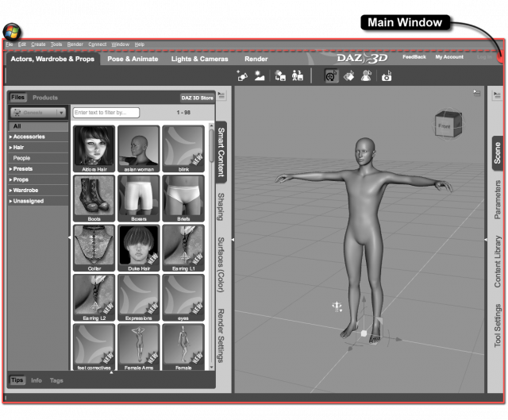The height and width of the screenshot is (420, 508).
Task: Expand the Tips panel using the up arrow
Action: point(111,372)
